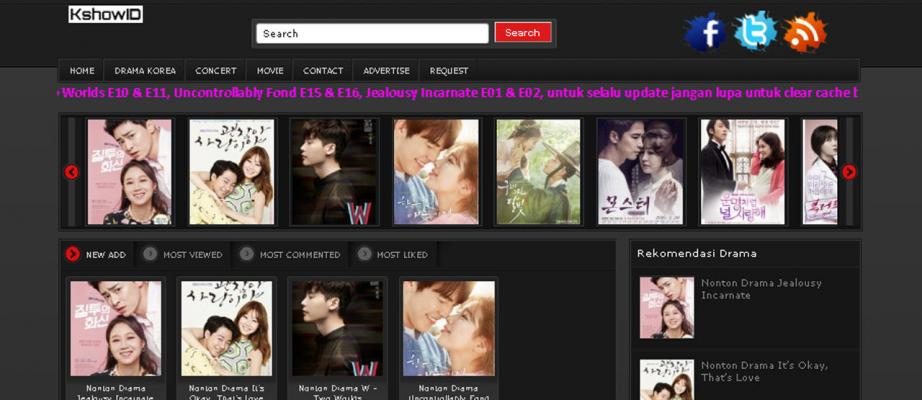Open the CONTACT menu item

coord(323,71)
